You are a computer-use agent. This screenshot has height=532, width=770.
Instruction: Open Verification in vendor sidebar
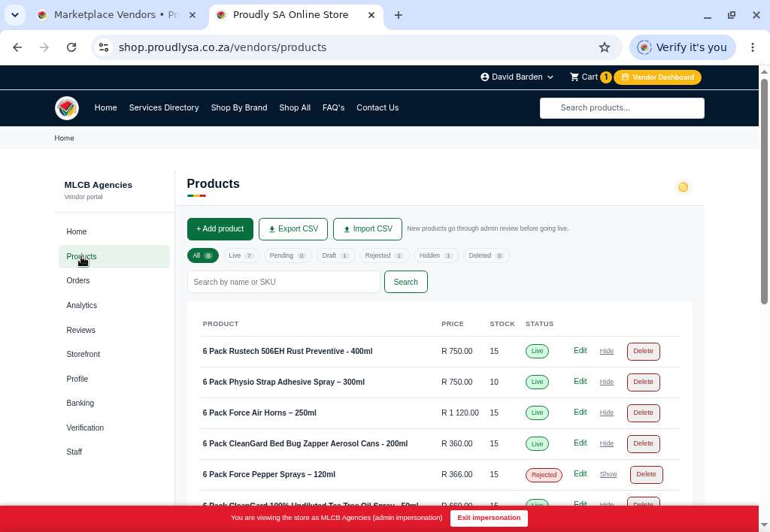click(114, 428)
